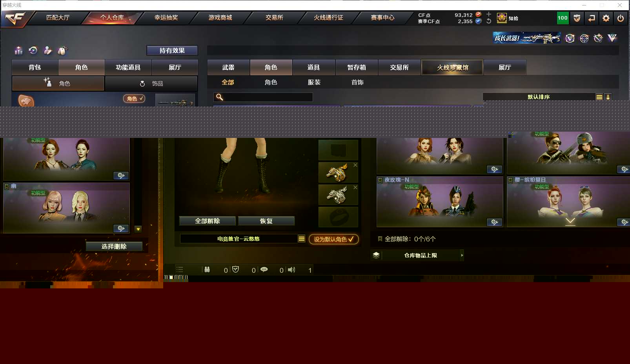Click the speaker icon in status bar

click(291, 270)
